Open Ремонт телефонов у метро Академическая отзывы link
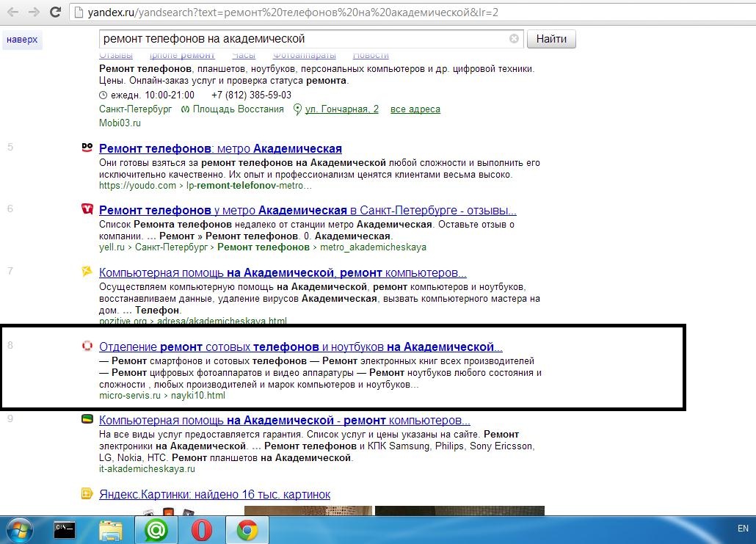The height and width of the screenshot is (544, 756). point(308,210)
